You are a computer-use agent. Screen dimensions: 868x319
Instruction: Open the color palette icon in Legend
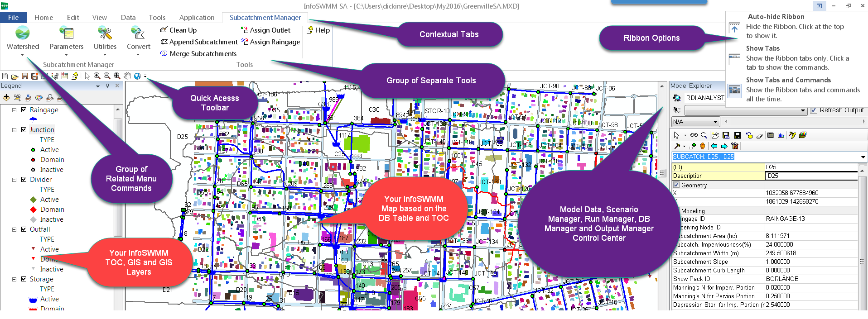(x=39, y=97)
